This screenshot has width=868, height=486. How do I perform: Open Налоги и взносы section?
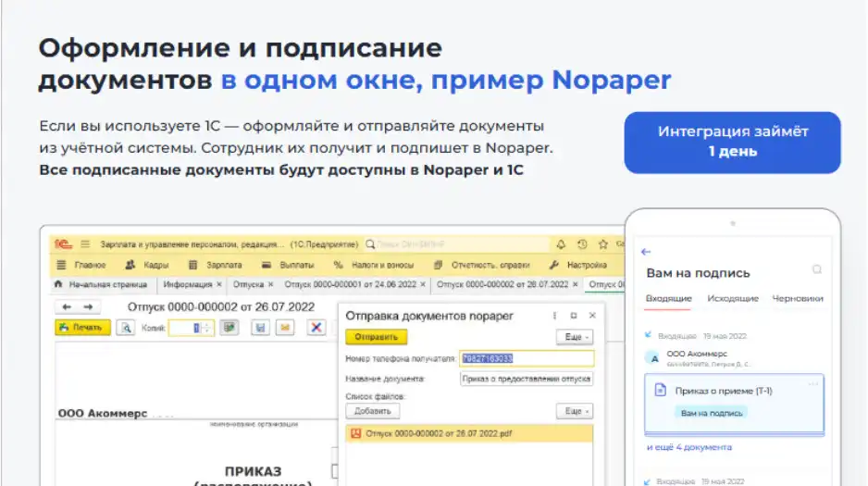[373, 265]
